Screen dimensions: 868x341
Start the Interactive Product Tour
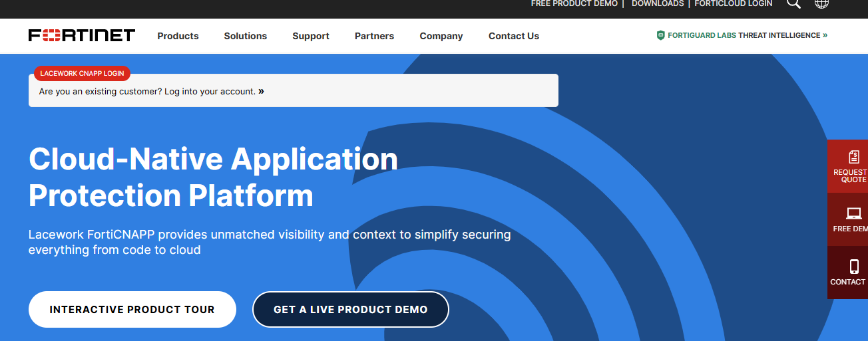132,309
